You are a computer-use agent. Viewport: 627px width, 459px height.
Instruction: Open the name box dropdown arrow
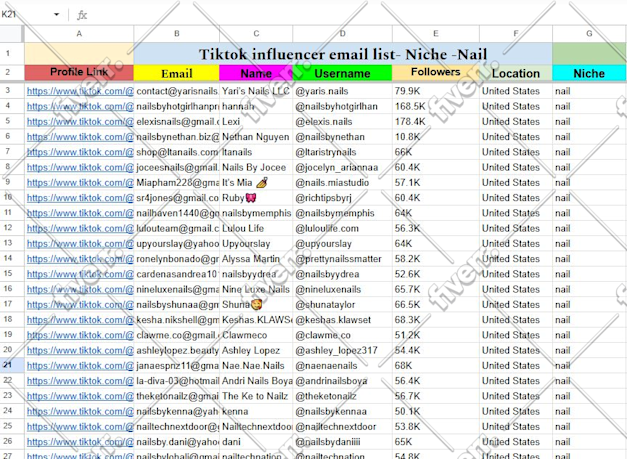(x=56, y=15)
